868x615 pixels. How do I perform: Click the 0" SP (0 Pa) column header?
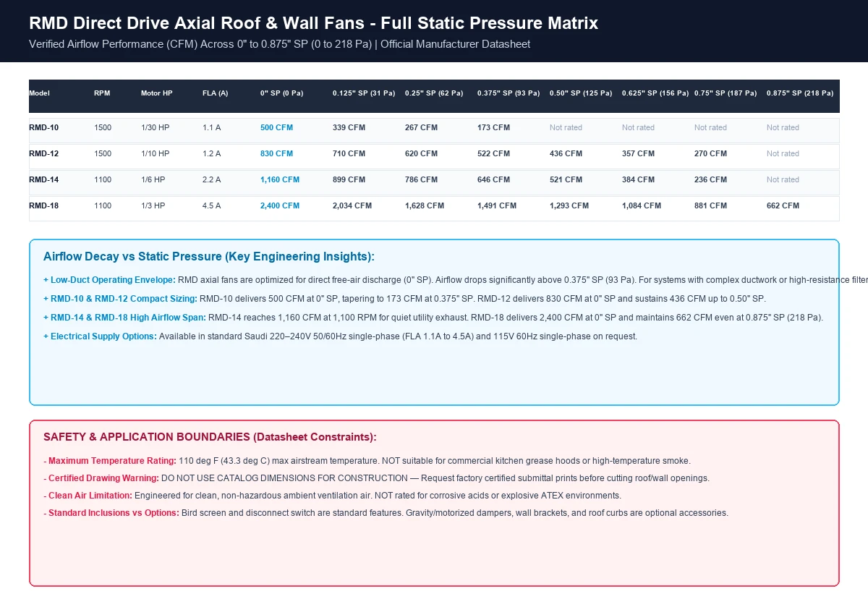281,93
